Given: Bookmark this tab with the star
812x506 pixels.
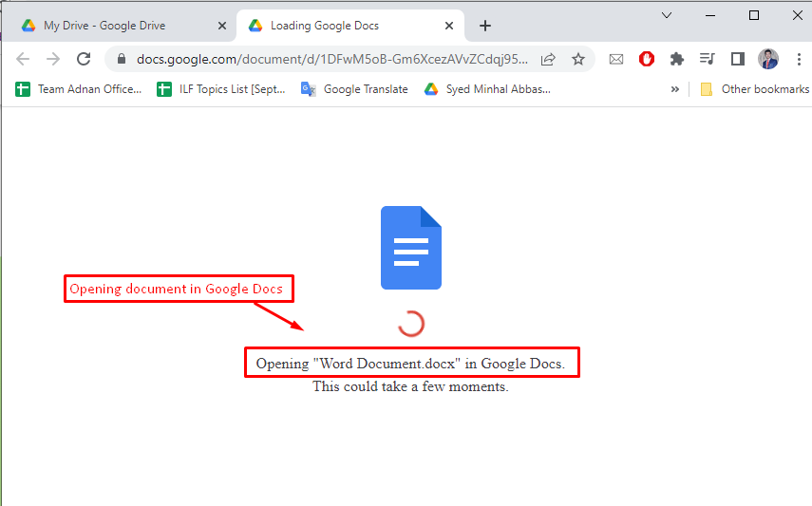Looking at the screenshot, I should coord(578,59).
